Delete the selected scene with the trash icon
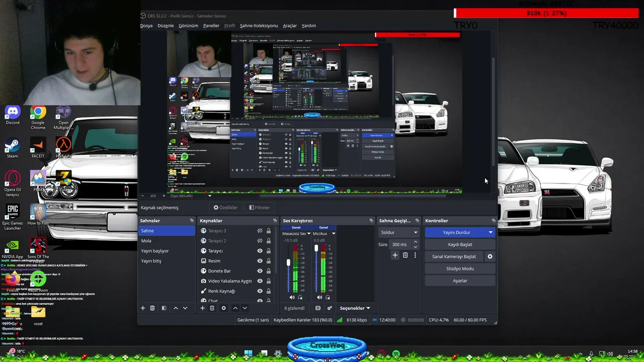 (x=152, y=308)
